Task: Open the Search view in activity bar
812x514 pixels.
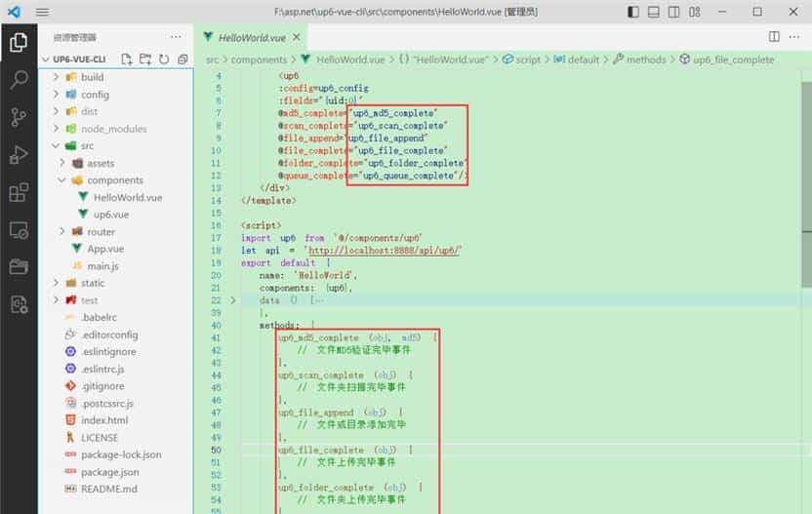Action: [18, 80]
